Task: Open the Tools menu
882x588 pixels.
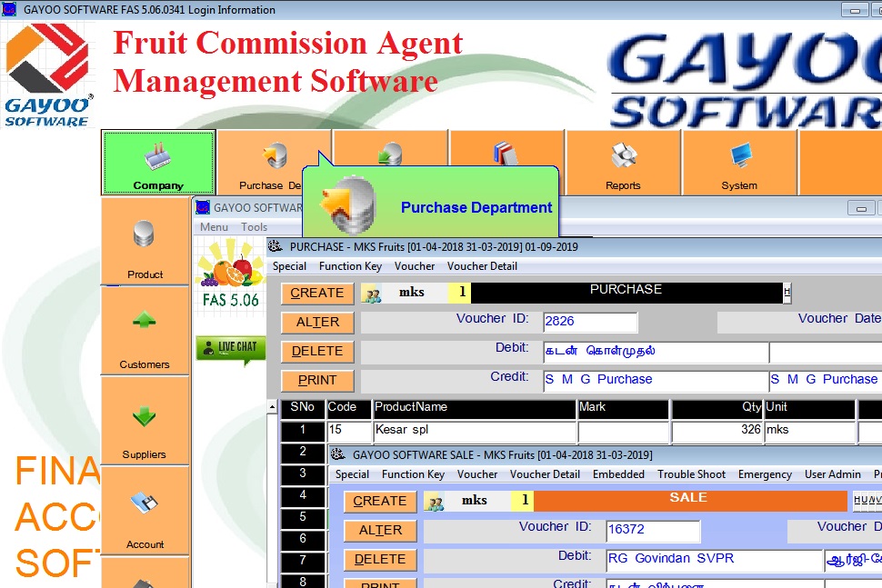Action: tap(255, 227)
